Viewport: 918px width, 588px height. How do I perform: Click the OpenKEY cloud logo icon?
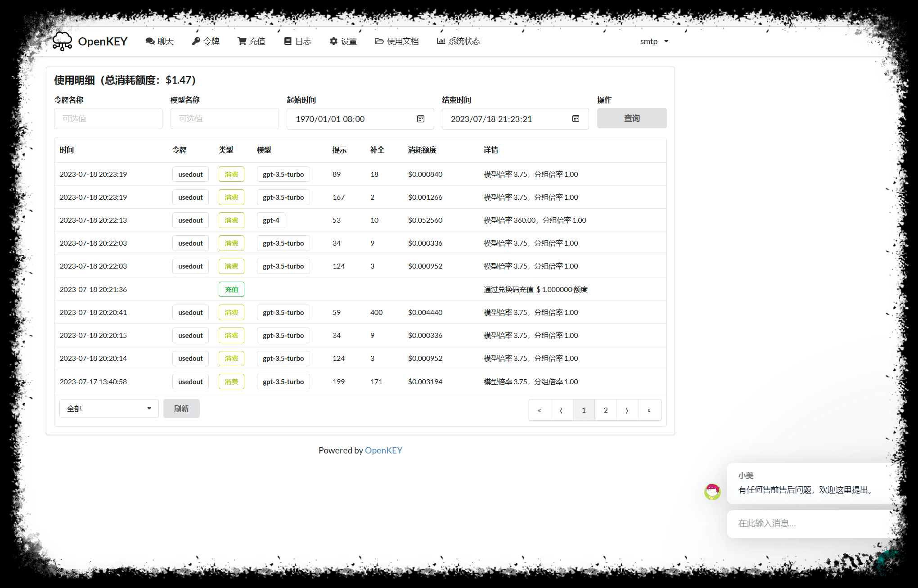point(62,41)
